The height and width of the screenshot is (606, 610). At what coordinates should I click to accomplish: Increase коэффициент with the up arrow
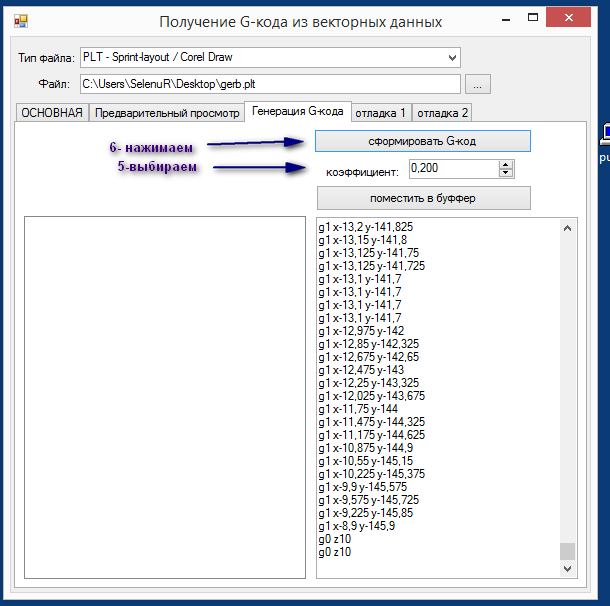[506, 165]
